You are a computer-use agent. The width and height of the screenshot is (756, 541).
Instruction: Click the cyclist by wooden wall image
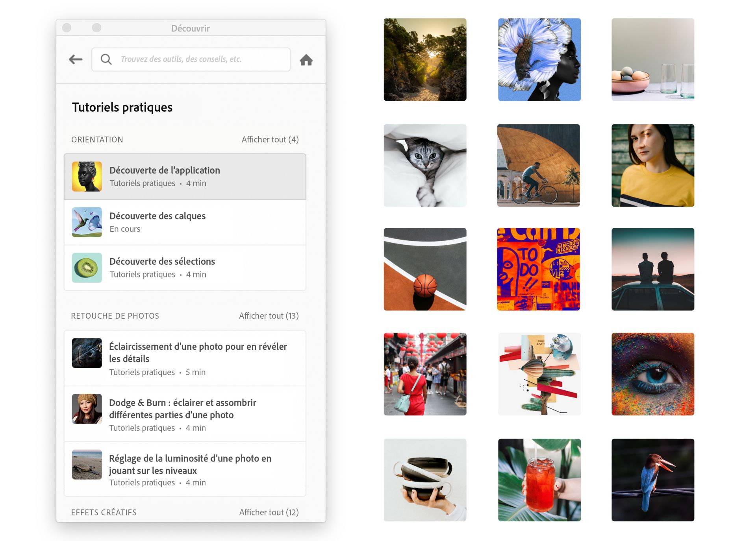tap(538, 166)
